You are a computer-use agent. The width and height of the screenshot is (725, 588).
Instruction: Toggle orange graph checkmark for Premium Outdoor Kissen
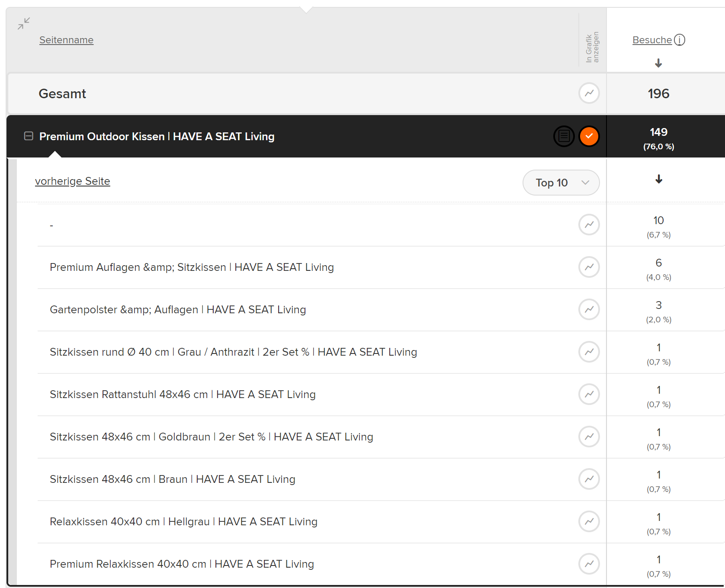(589, 136)
